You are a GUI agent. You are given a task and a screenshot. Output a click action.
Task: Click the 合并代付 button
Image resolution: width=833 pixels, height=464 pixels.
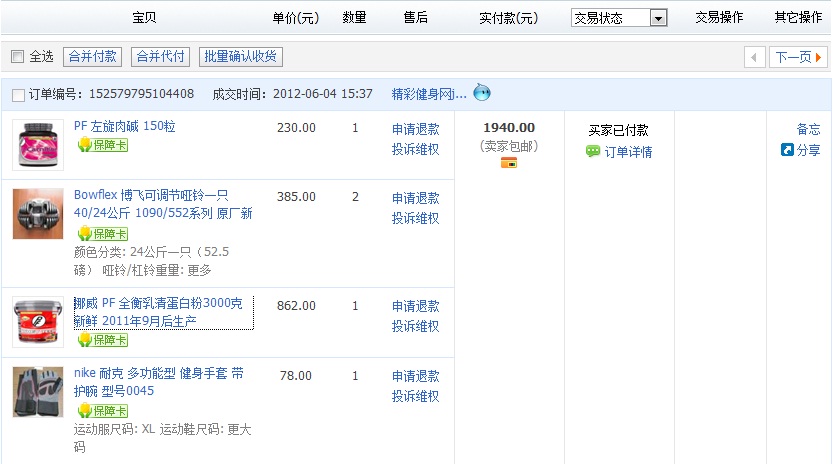point(160,57)
